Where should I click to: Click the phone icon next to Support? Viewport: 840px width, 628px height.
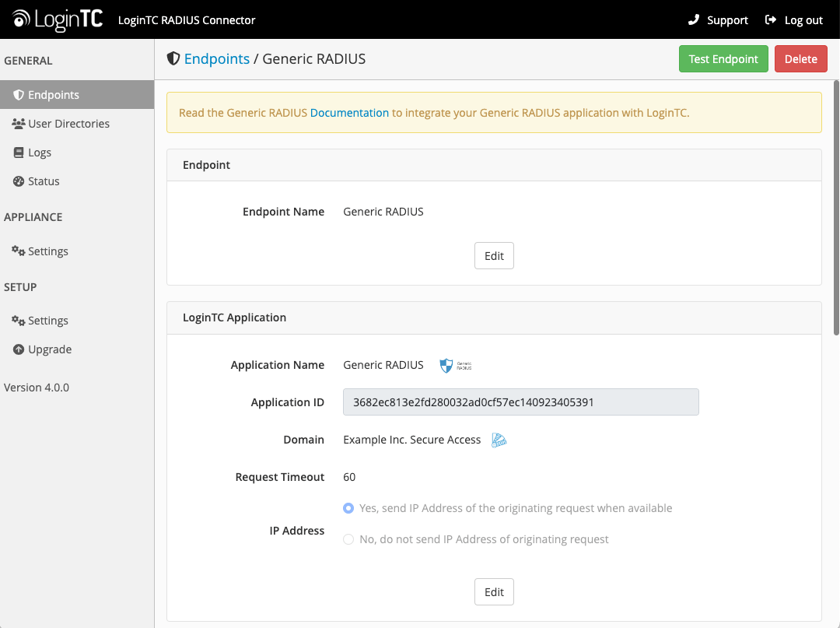694,19
